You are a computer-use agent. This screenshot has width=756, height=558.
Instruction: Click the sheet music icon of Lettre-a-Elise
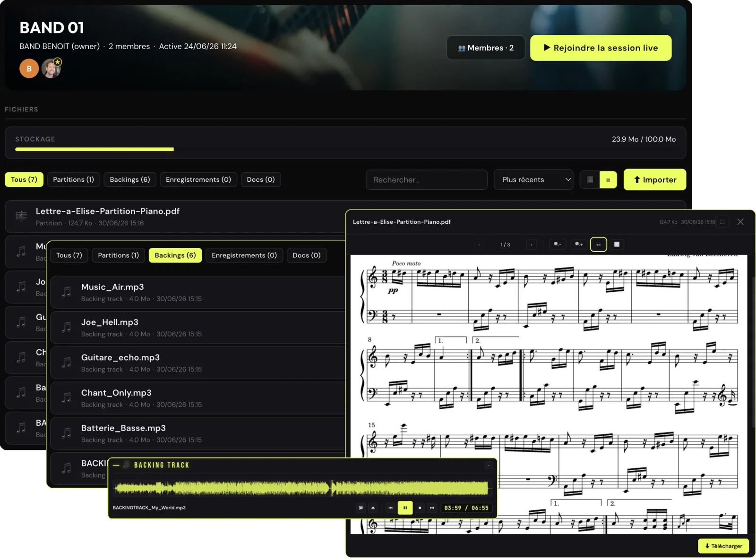click(x=21, y=216)
